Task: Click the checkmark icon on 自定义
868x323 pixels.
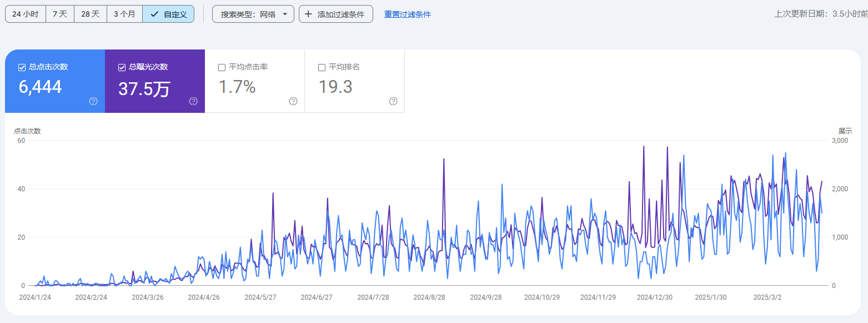Action: tap(155, 14)
